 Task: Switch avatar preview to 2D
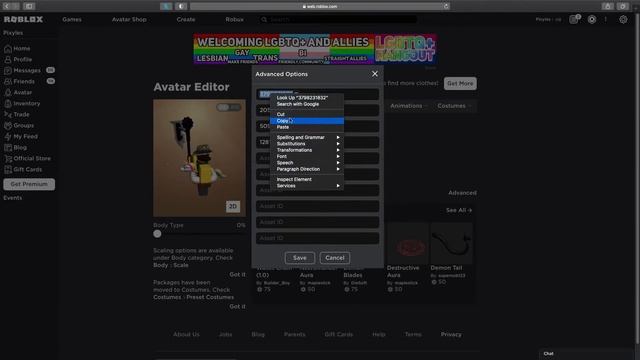pyautogui.click(x=233, y=206)
